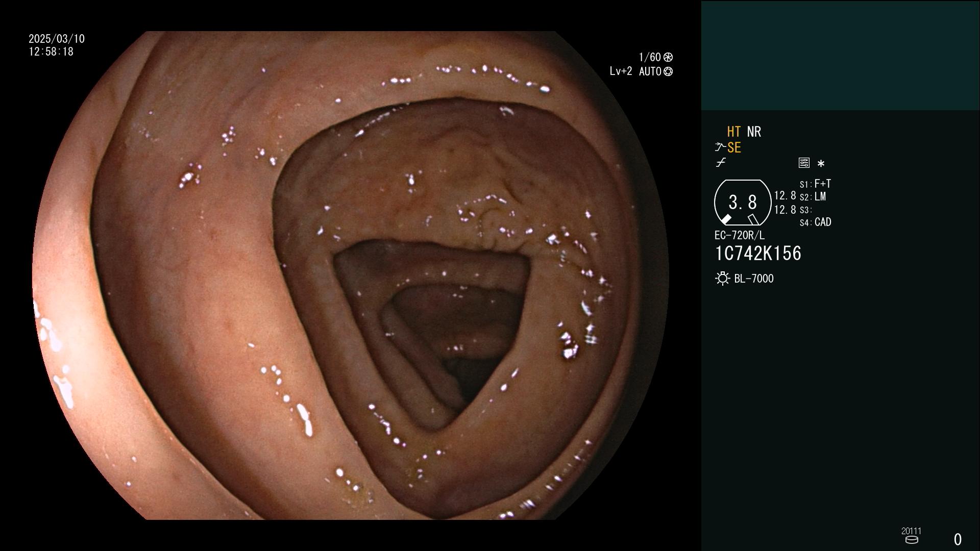Click the 20111 storage count

pyautogui.click(x=911, y=531)
